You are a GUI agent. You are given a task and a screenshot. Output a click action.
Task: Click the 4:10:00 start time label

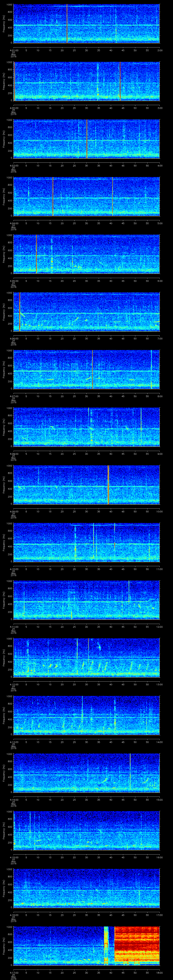click(14, 569)
